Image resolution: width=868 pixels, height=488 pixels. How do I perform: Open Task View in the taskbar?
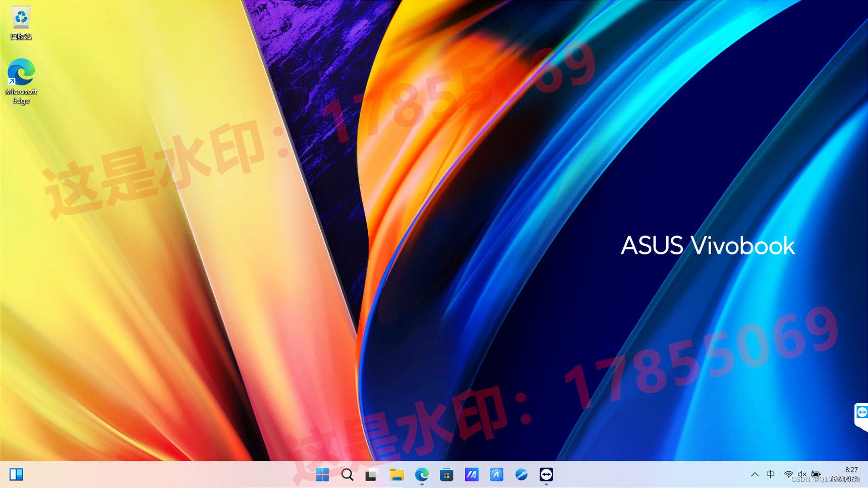click(372, 474)
